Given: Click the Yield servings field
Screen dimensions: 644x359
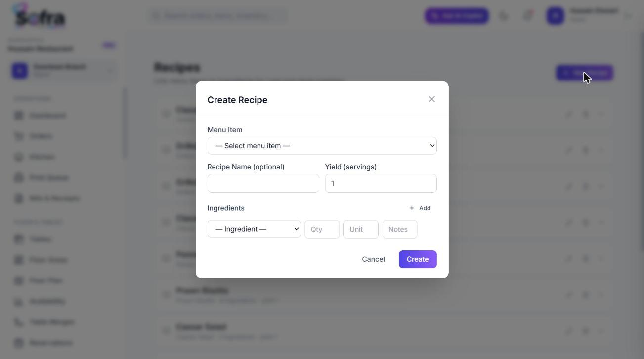Looking at the screenshot, I should pyautogui.click(x=381, y=183).
